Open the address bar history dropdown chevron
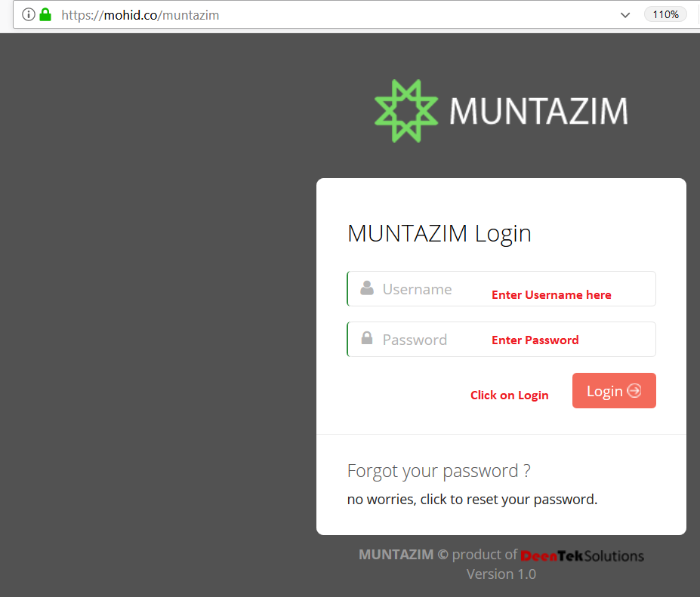The image size is (700, 597). coord(625,15)
